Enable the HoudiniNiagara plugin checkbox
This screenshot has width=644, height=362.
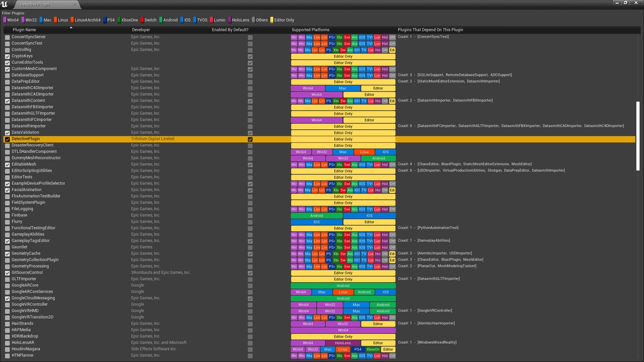pos(7,349)
